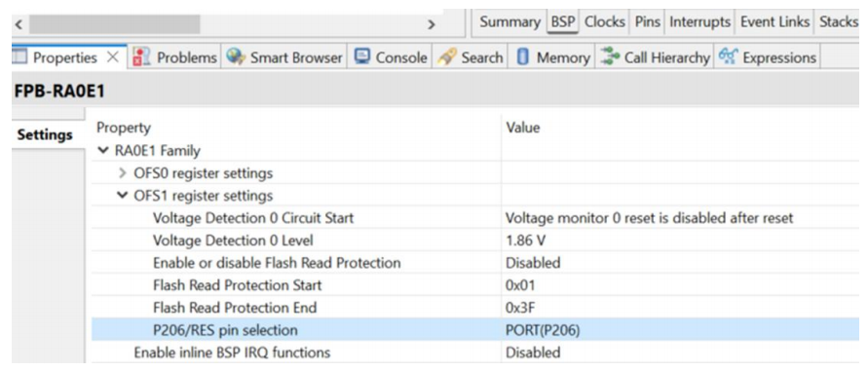The height and width of the screenshot is (371, 868).
Task: Click the Search flashlight icon
Action: point(447,57)
